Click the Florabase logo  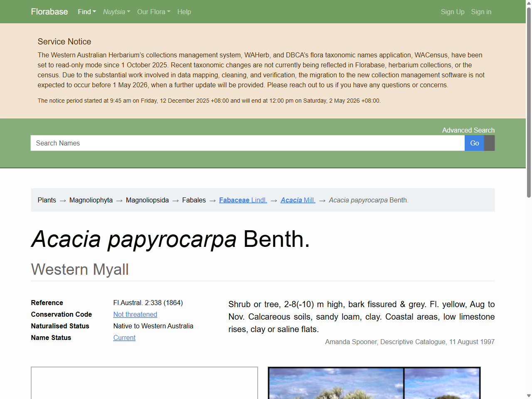pos(49,12)
